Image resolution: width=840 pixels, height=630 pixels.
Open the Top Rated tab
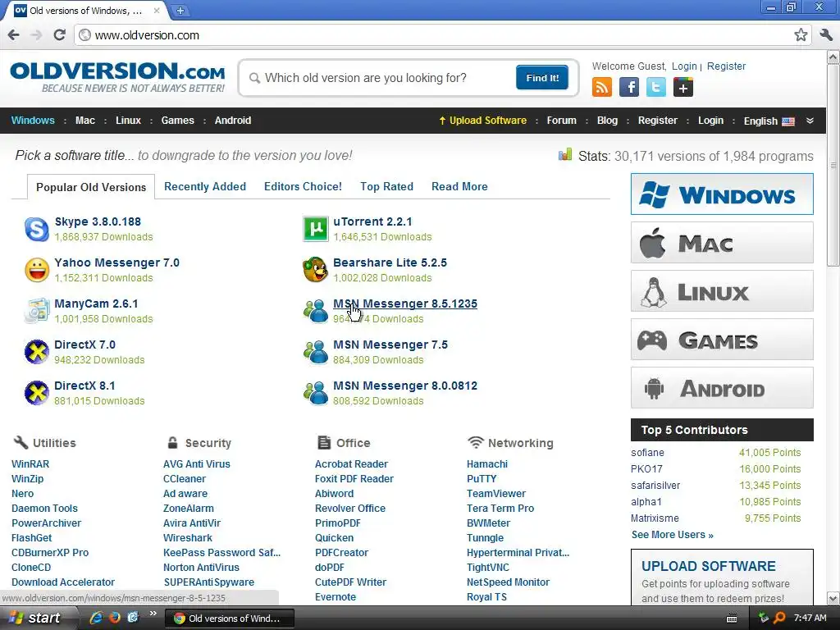point(386,186)
